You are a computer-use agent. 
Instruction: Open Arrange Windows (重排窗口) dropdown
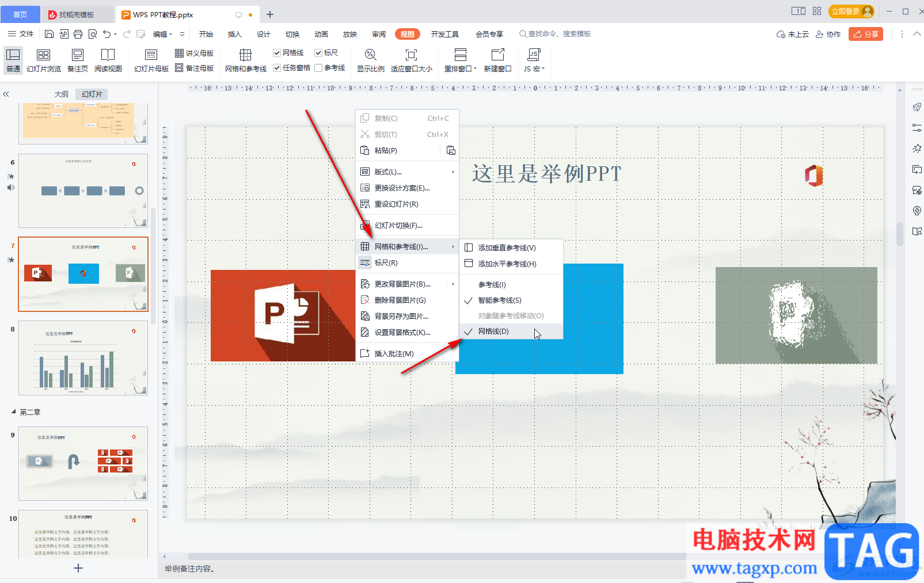(461, 60)
